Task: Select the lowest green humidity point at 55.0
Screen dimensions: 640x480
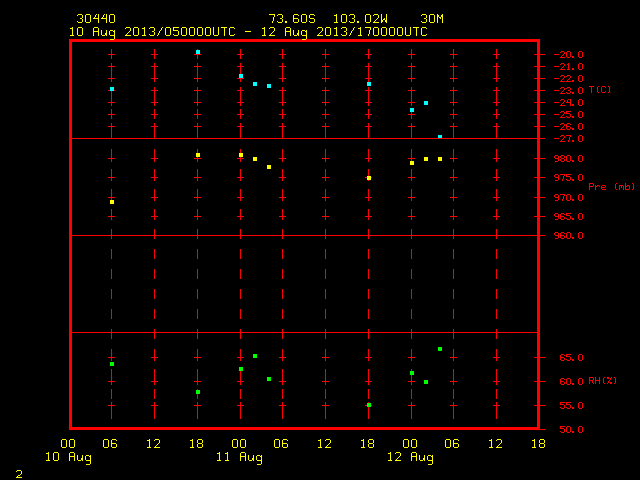Action: (369, 405)
